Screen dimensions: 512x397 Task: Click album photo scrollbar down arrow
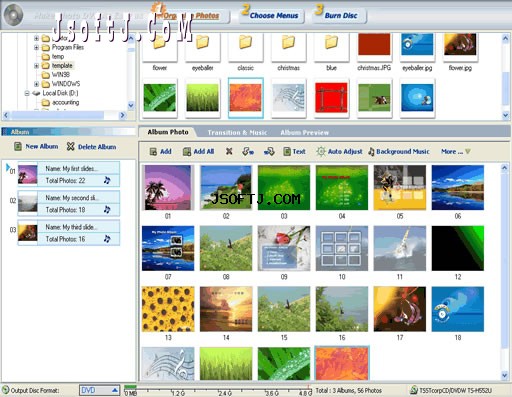(505, 376)
